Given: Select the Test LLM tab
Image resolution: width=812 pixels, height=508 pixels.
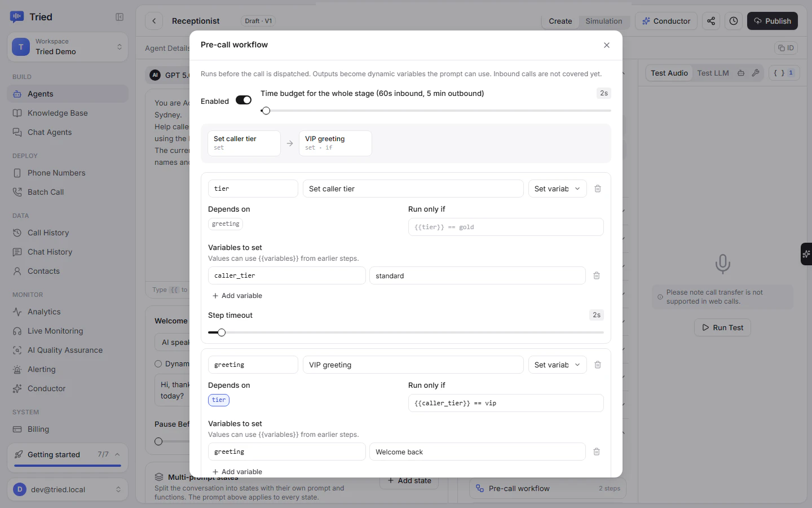Looking at the screenshot, I should click(x=713, y=73).
